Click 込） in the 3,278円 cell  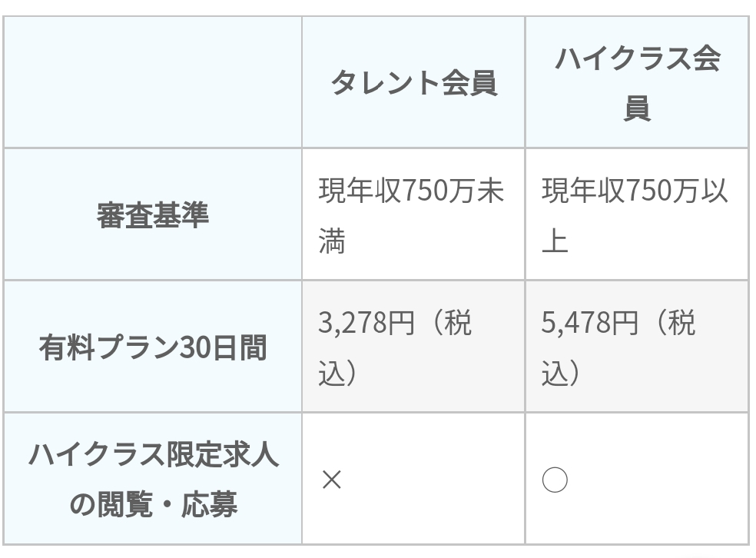click(338, 372)
